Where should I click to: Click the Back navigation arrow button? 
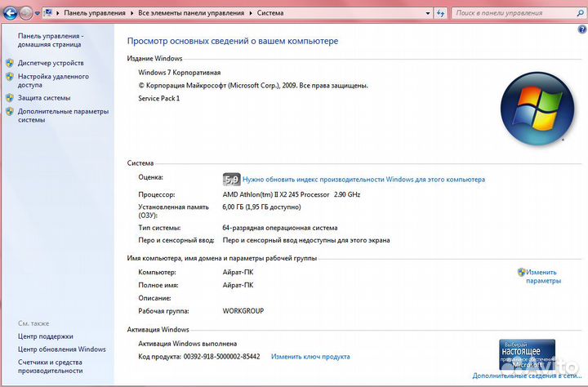pos(11,13)
